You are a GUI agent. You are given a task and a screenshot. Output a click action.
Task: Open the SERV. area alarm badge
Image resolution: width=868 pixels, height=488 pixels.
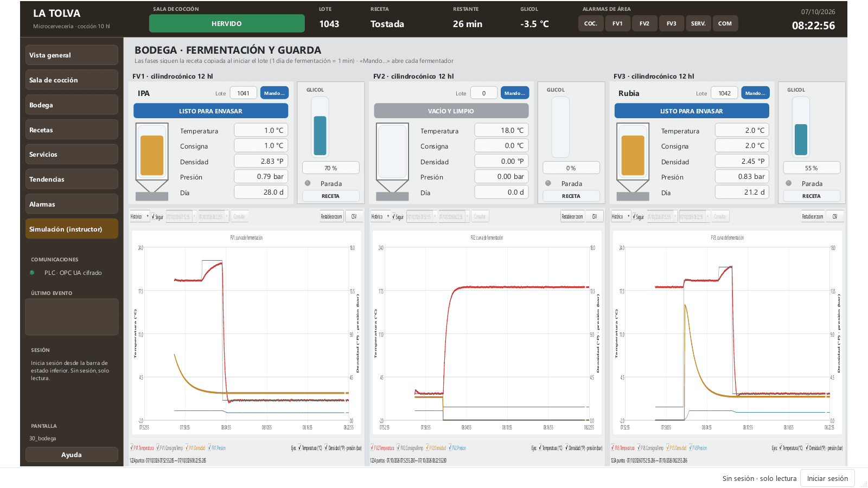[698, 23]
